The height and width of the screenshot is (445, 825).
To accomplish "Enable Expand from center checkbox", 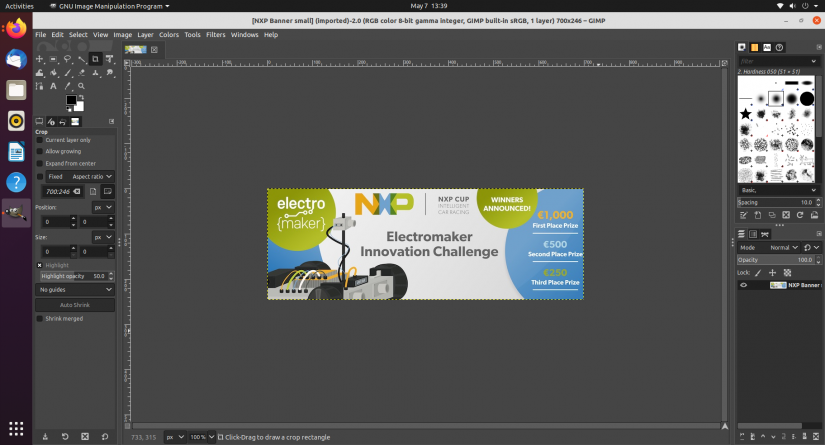I will [x=39, y=164].
